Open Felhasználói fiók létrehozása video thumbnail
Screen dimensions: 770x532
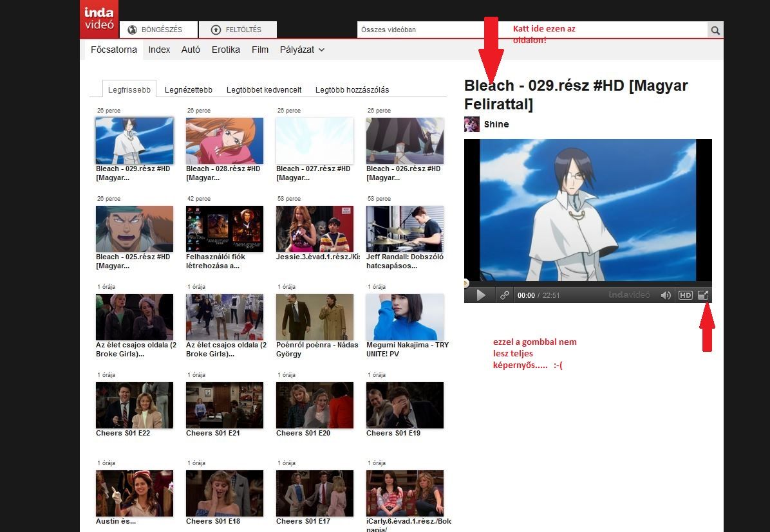click(225, 229)
